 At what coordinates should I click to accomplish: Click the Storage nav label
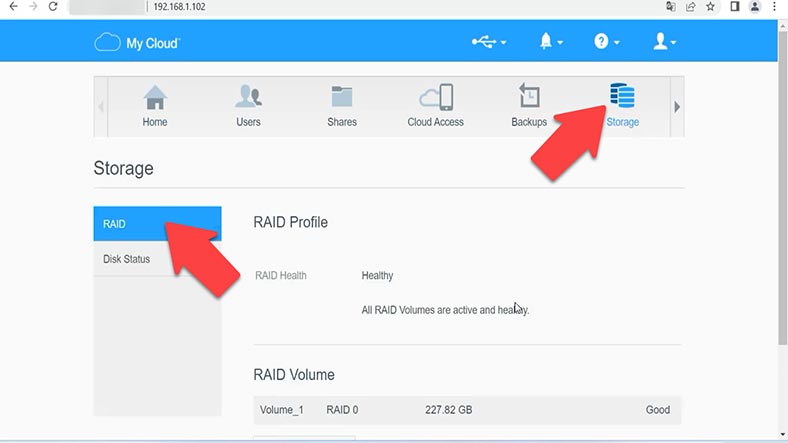[623, 122]
